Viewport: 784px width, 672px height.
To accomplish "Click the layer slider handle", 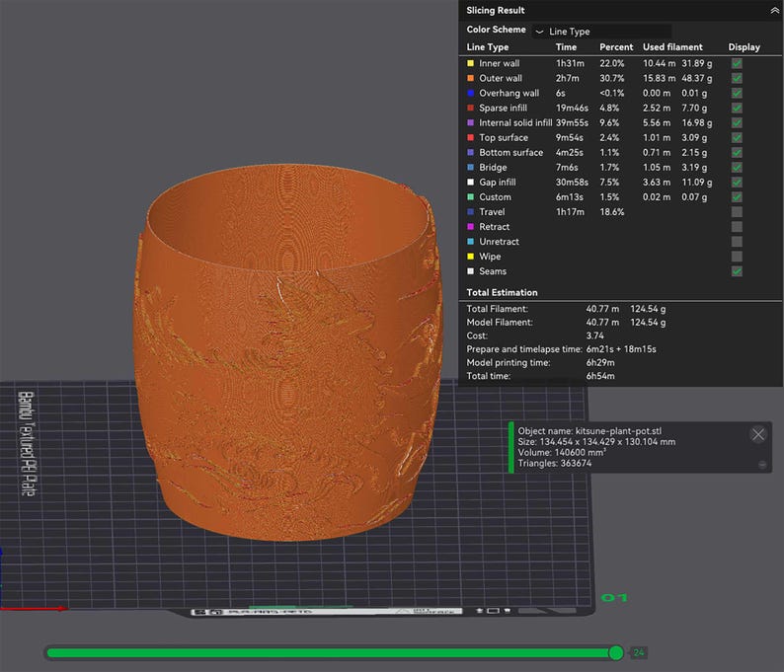I will (616, 652).
